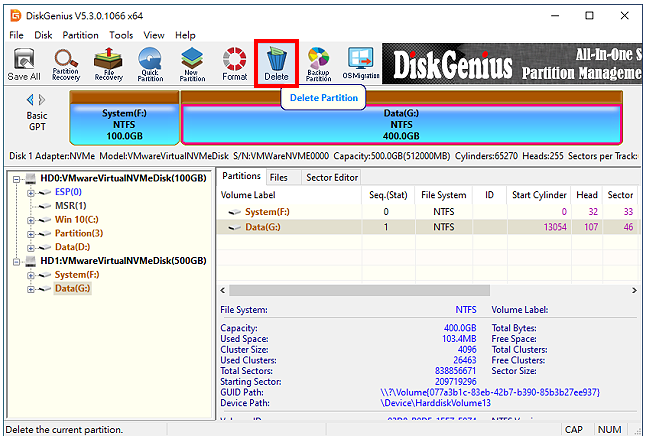Viewport: 652px width, 443px height.
Task: Expand the Data(G:) tree node
Action: (x=30, y=289)
